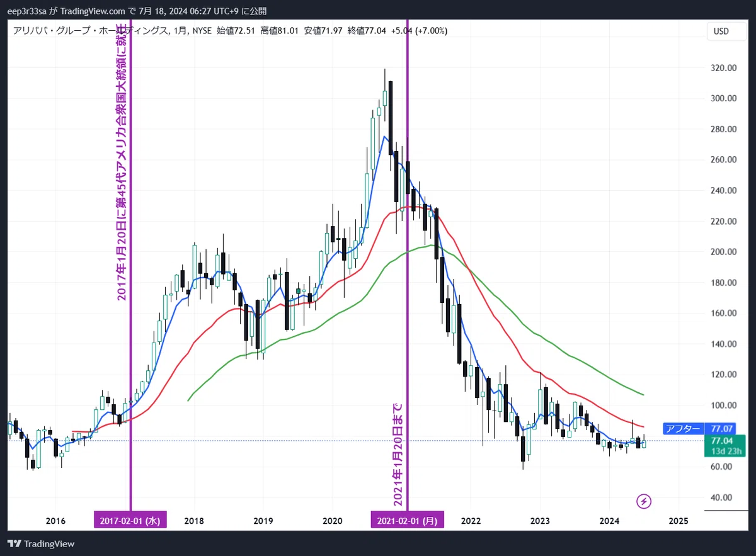Click the 2024 year label on time axis

pyautogui.click(x=609, y=521)
